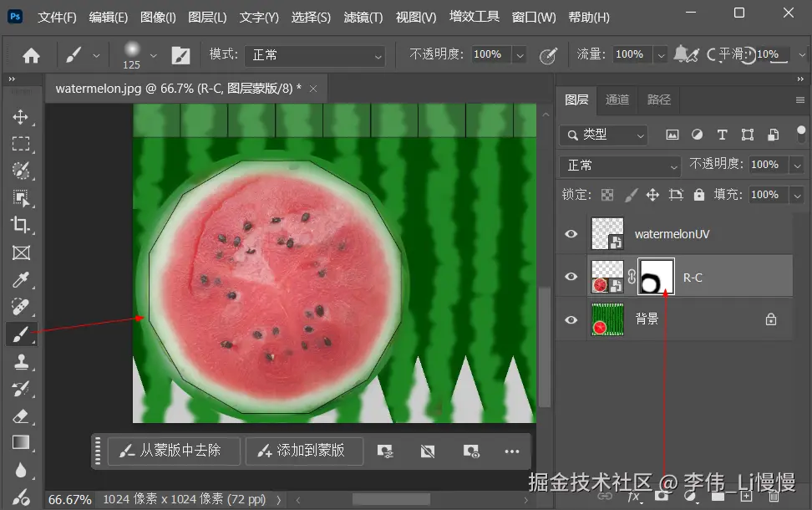
Task: Select the Crop tool
Action: click(21, 225)
